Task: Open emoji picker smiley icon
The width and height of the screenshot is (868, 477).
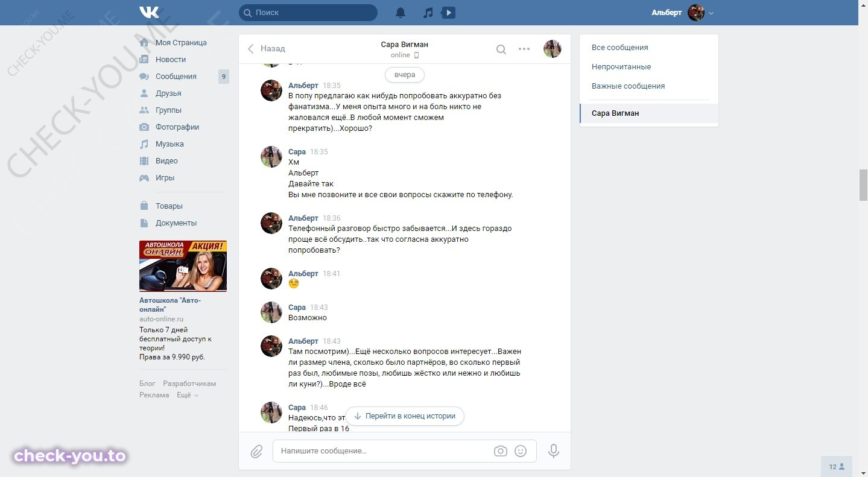Action: [x=521, y=451]
